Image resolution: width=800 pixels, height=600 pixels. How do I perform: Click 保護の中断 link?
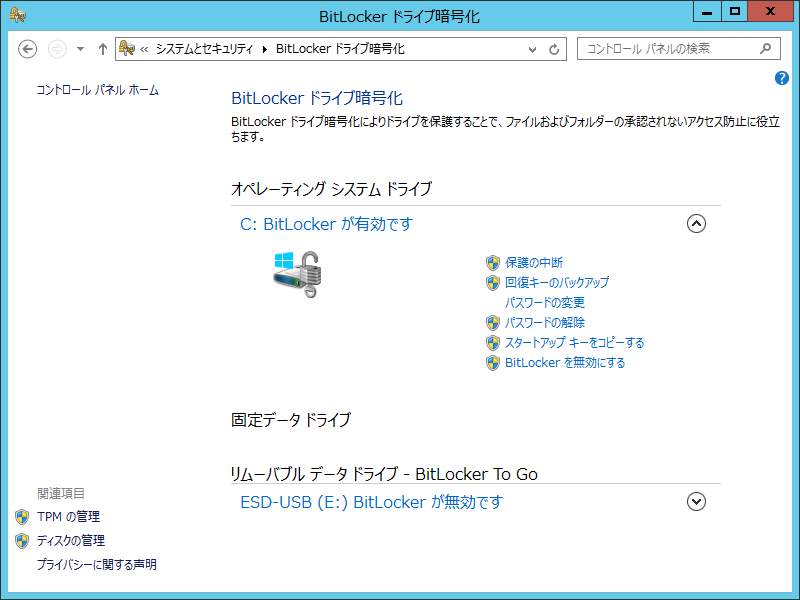tap(534, 263)
